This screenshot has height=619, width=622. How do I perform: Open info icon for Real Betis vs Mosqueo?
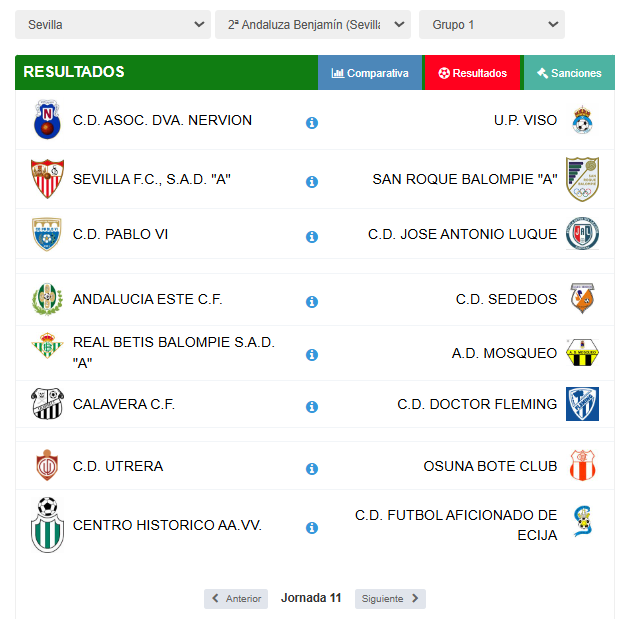coord(312,355)
